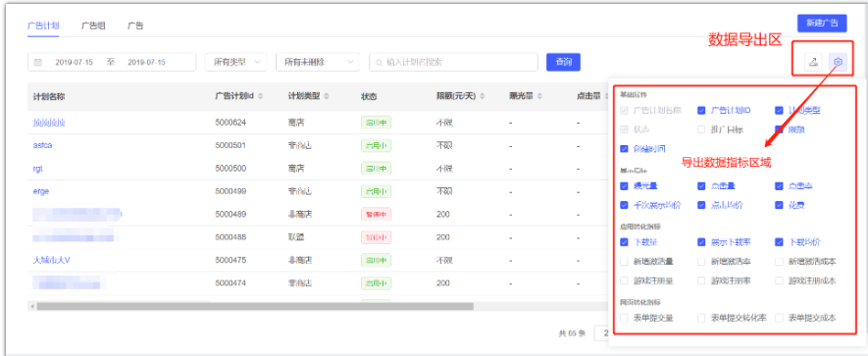Open the 所有未删除 dropdown

[x=318, y=63]
